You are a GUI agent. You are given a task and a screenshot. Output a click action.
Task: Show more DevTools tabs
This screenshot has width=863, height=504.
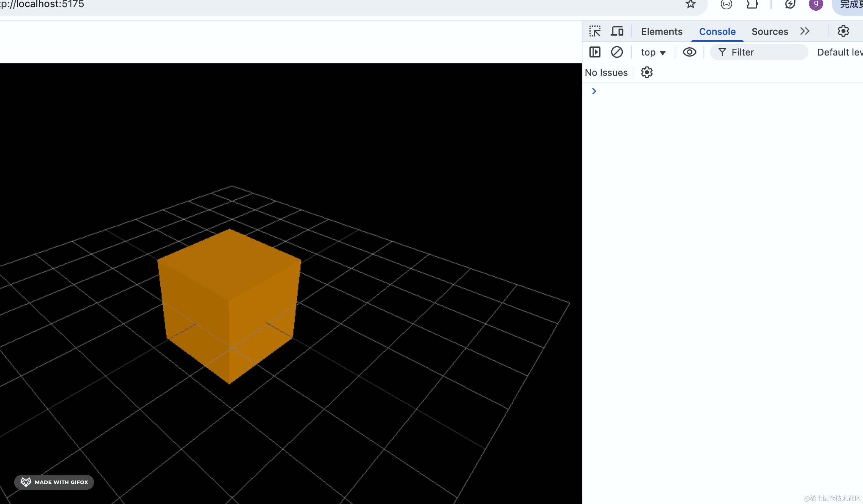click(x=805, y=31)
